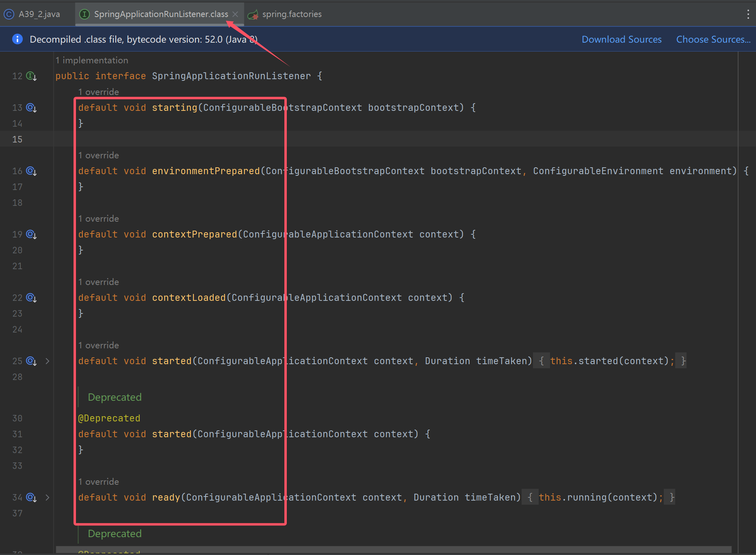Click '1 override' hint above contextPrepared
Screen dimensions: 756x555
pyautogui.click(x=99, y=218)
